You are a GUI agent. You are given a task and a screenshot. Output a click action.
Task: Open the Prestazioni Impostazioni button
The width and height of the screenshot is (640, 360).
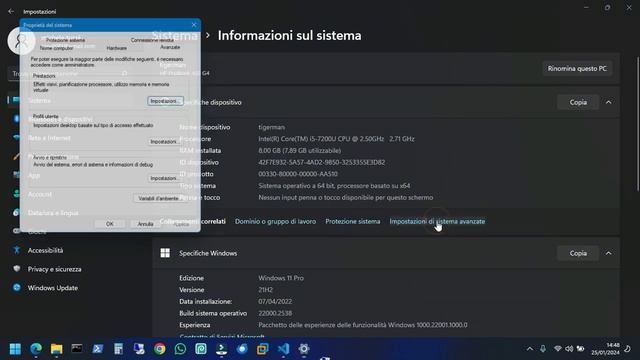[x=165, y=101]
